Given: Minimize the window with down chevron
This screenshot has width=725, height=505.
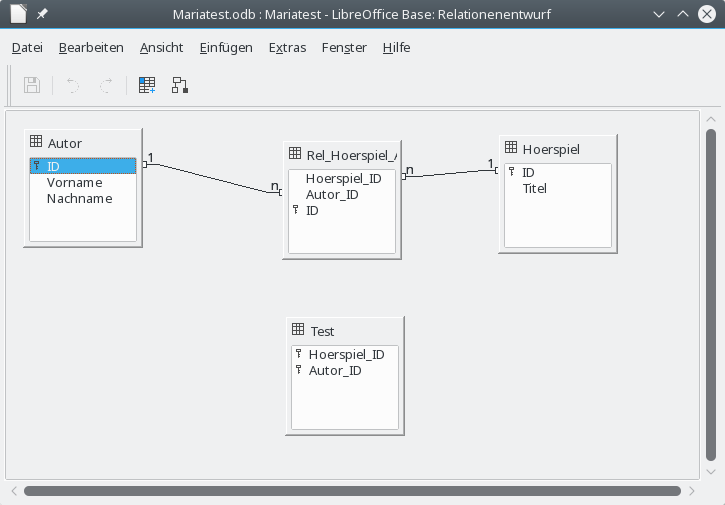Looking at the screenshot, I should point(659,14).
